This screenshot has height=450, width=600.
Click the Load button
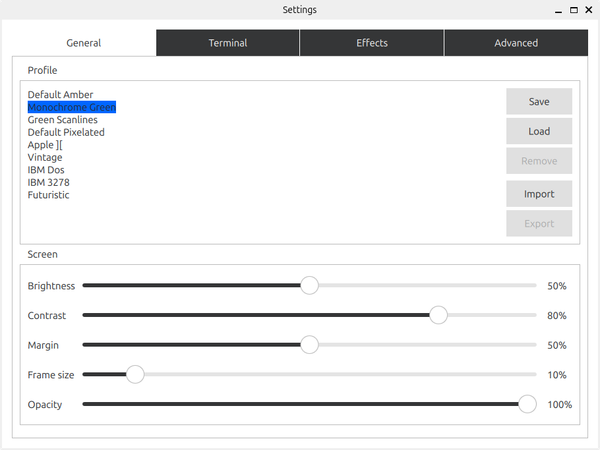pos(539,131)
